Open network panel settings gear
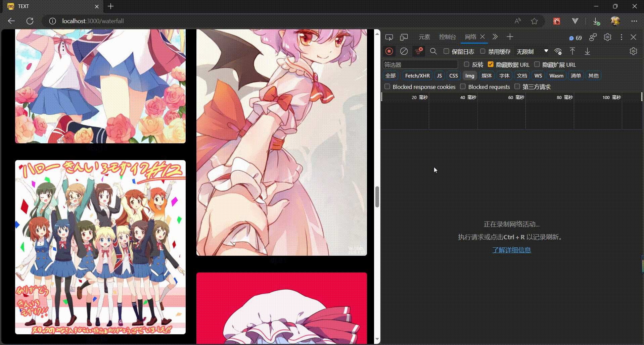The image size is (644, 345). coord(633,51)
